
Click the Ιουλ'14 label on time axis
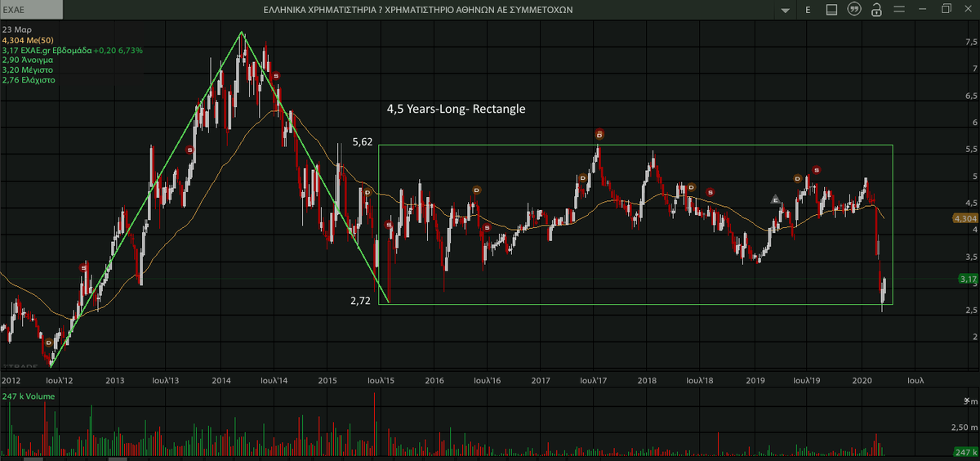274,381
